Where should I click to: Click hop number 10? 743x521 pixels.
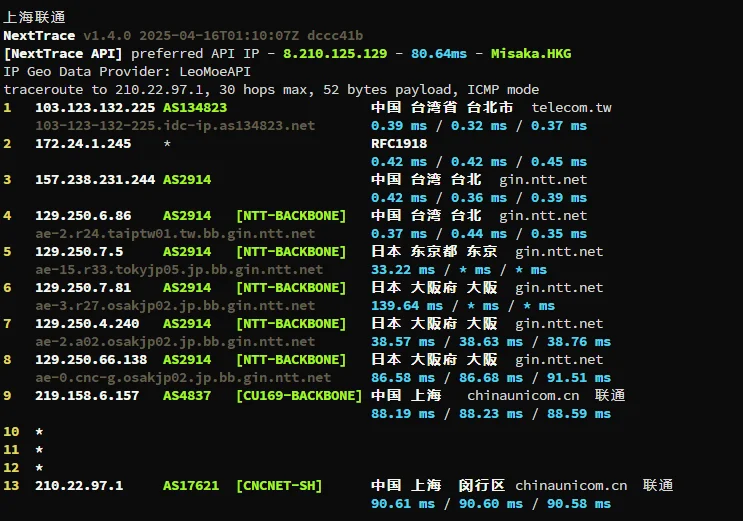tap(11, 432)
